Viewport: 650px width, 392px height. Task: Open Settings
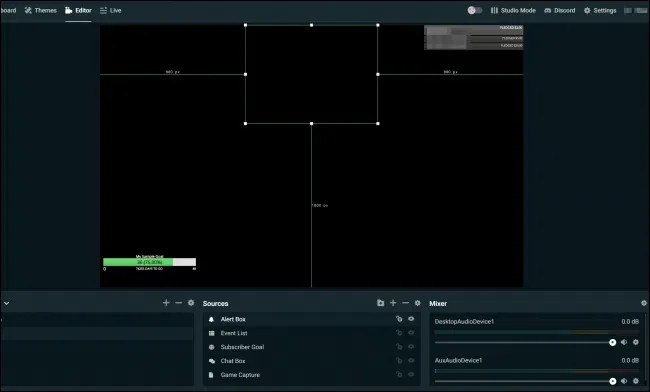tap(600, 10)
